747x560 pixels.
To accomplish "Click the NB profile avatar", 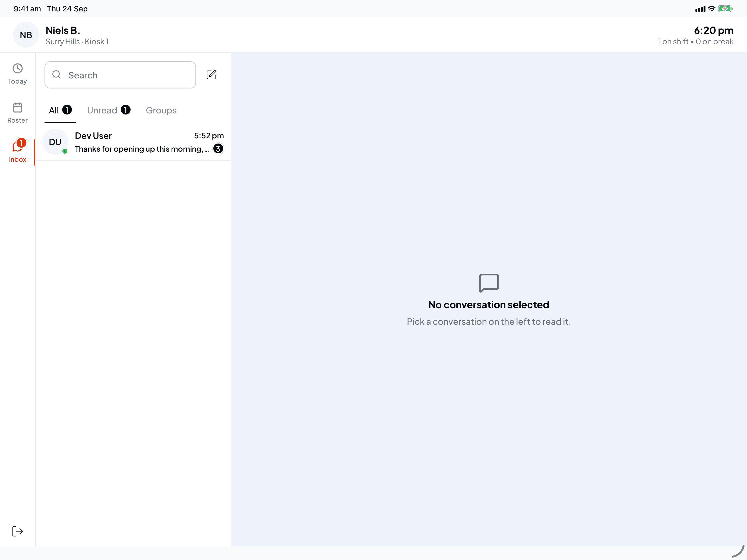I will [26, 35].
